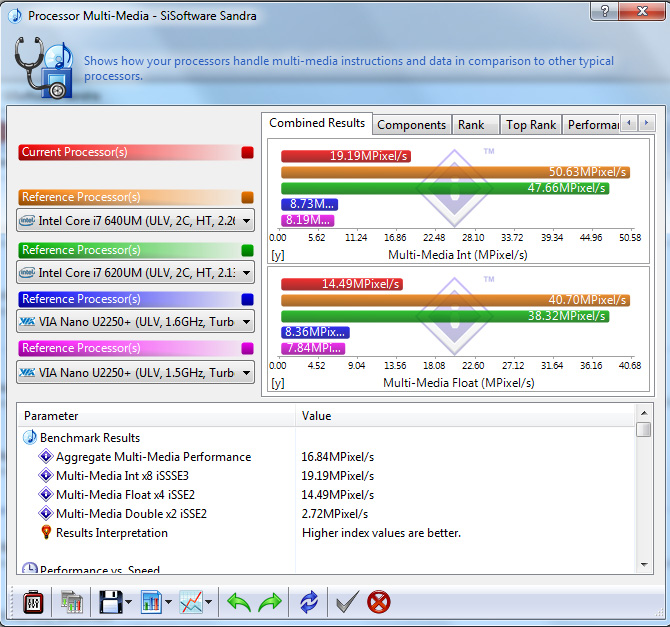This screenshot has width=670, height=627.
Task: Open the Top Rank tab
Action: coord(531,125)
